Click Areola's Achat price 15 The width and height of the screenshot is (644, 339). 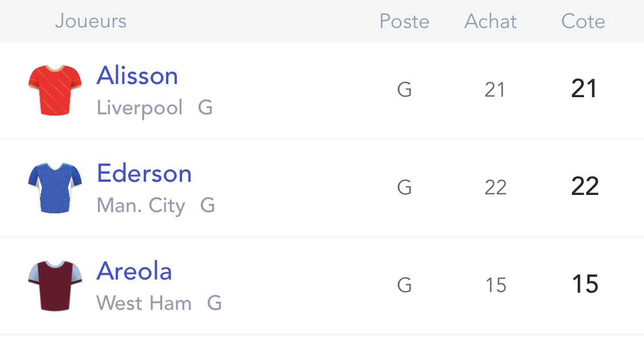(x=496, y=285)
